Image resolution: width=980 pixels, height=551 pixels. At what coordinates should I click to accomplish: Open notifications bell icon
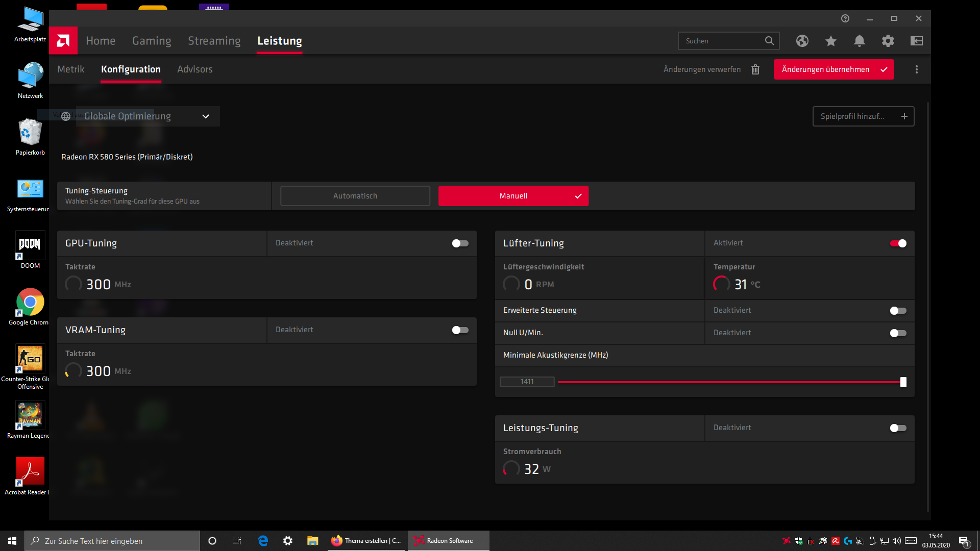tap(860, 41)
